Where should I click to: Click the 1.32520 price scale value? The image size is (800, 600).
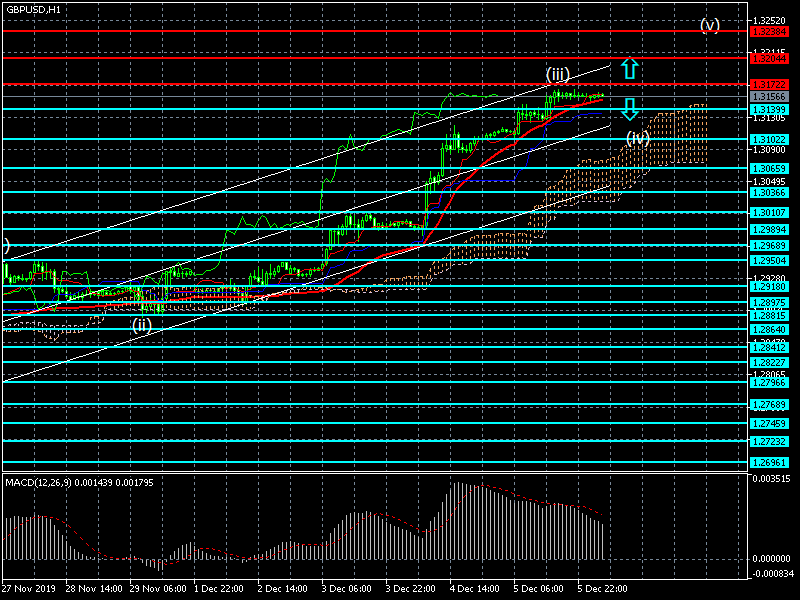point(769,21)
